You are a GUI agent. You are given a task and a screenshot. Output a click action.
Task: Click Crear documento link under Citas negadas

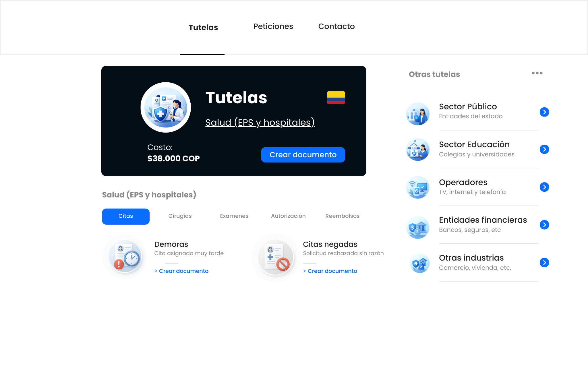[x=332, y=271]
